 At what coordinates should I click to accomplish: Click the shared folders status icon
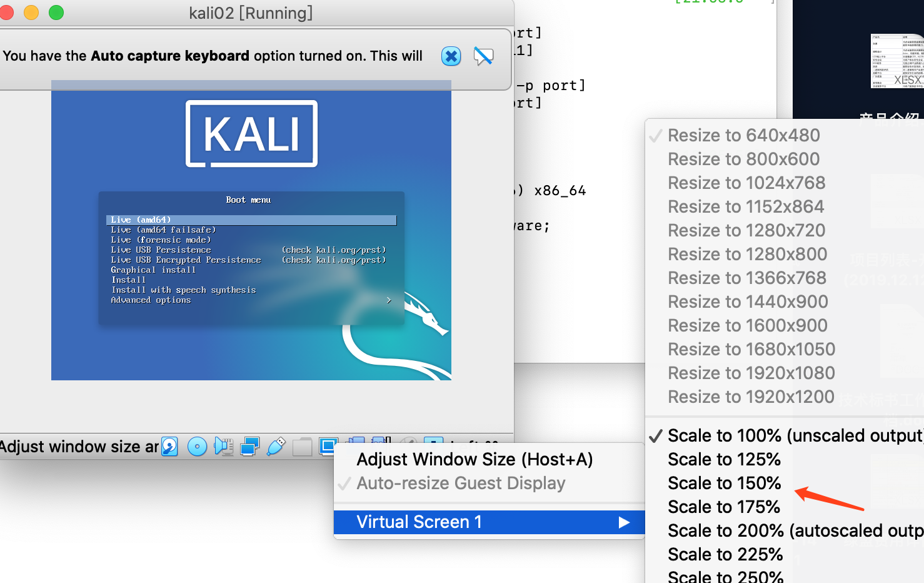point(302,447)
